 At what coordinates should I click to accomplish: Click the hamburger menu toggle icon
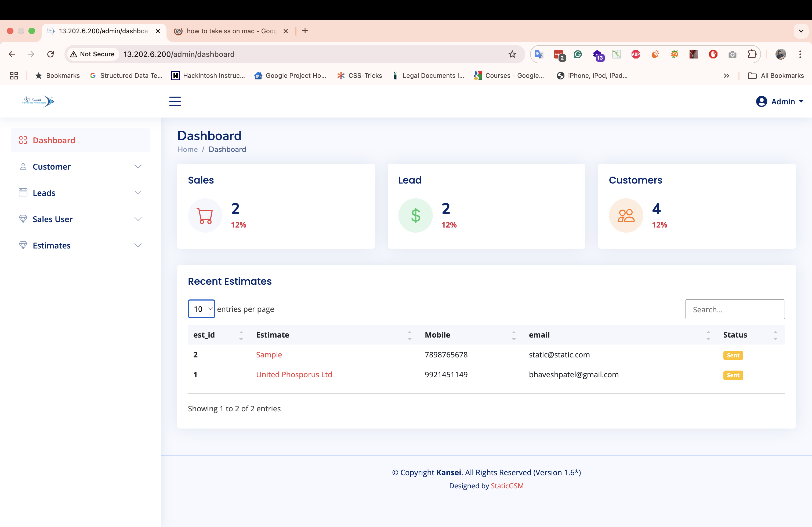[x=175, y=101]
